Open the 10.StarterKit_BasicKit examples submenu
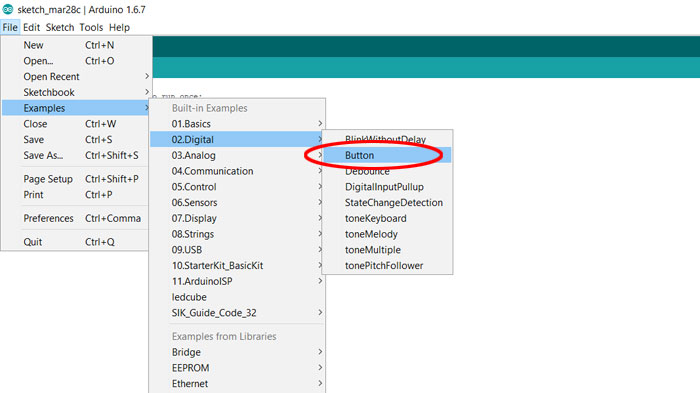This screenshot has height=393, width=700. (237, 265)
